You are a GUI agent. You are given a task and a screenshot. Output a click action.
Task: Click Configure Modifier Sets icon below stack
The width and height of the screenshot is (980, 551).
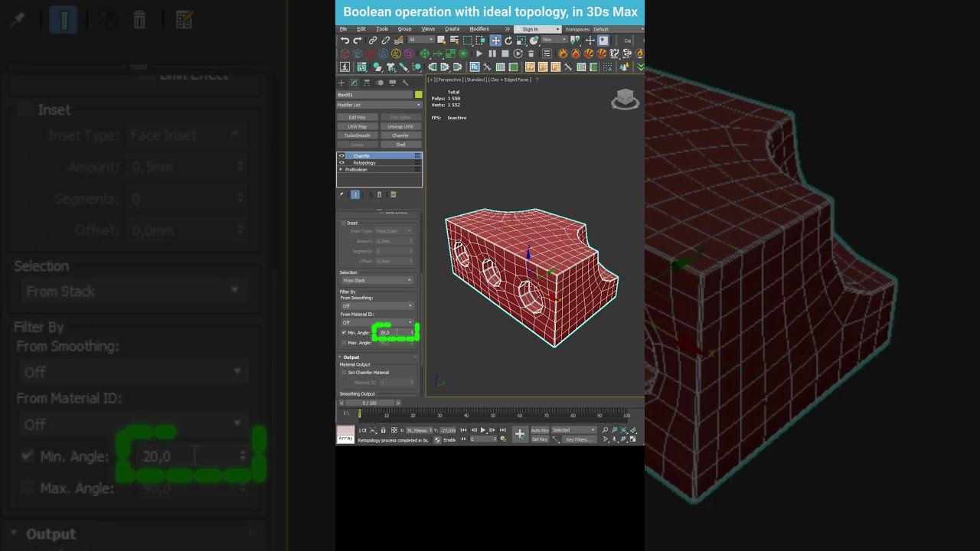click(x=394, y=194)
